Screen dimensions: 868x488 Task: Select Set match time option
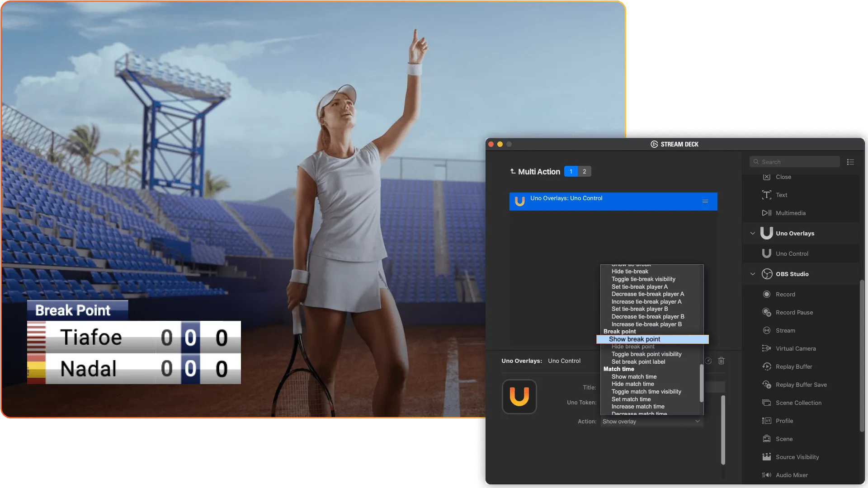(631, 399)
